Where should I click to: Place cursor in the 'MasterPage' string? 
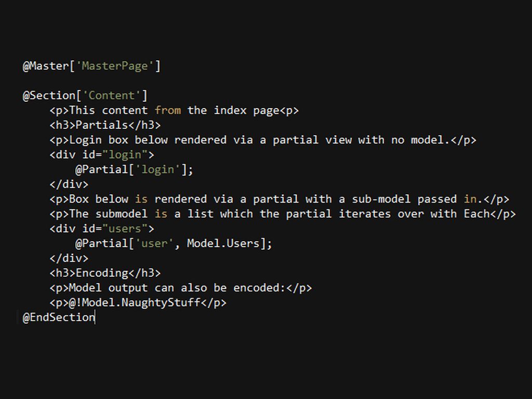coord(115,66)
